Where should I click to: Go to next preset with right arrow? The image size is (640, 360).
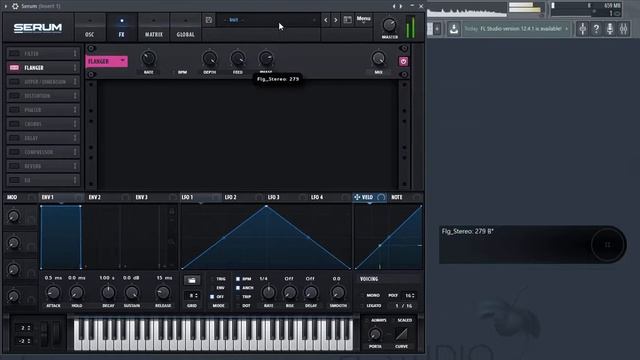(336, 20)
